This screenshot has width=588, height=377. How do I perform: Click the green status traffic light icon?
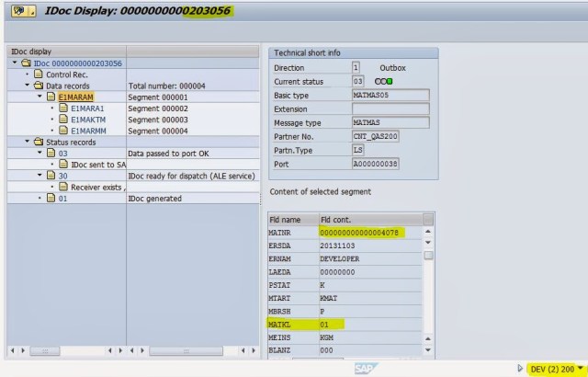(390, 82)
